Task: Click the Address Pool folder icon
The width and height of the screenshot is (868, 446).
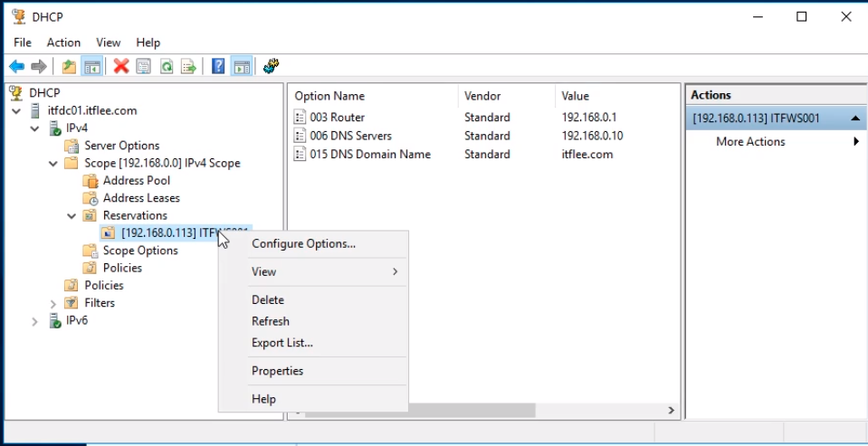Action: point(90,181)
